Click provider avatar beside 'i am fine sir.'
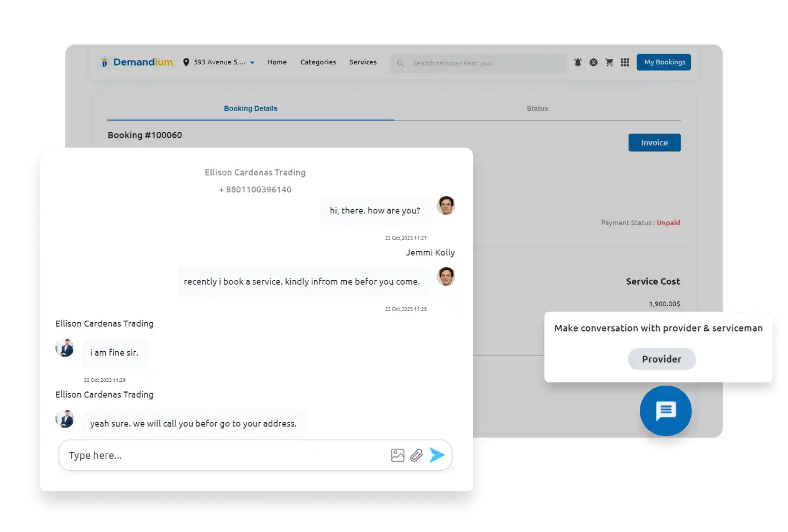 pos(64,348)
